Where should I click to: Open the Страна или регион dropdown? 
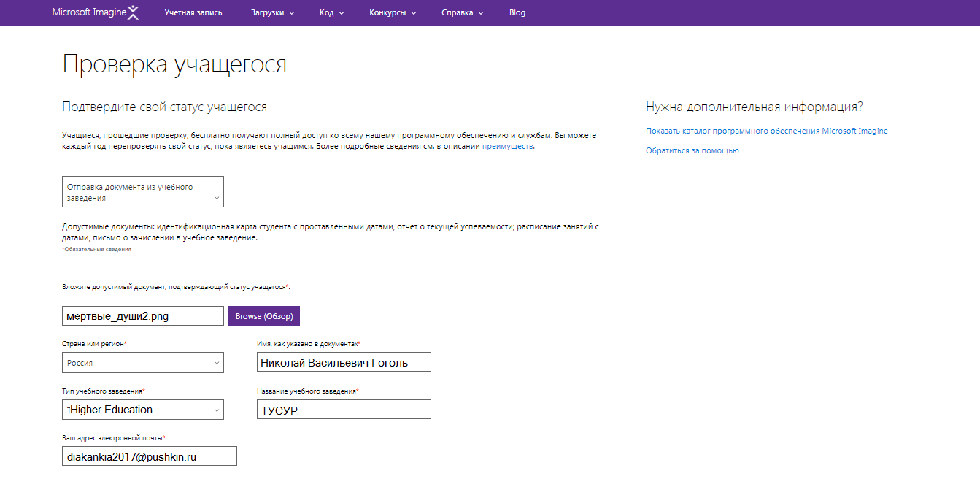point(143,363)
